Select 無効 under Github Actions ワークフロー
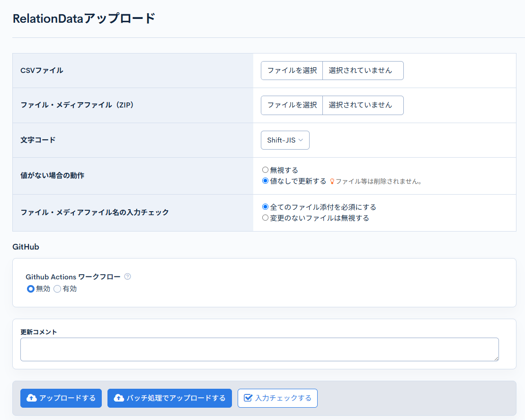This screenshot has width=525, height=420. 30,289
